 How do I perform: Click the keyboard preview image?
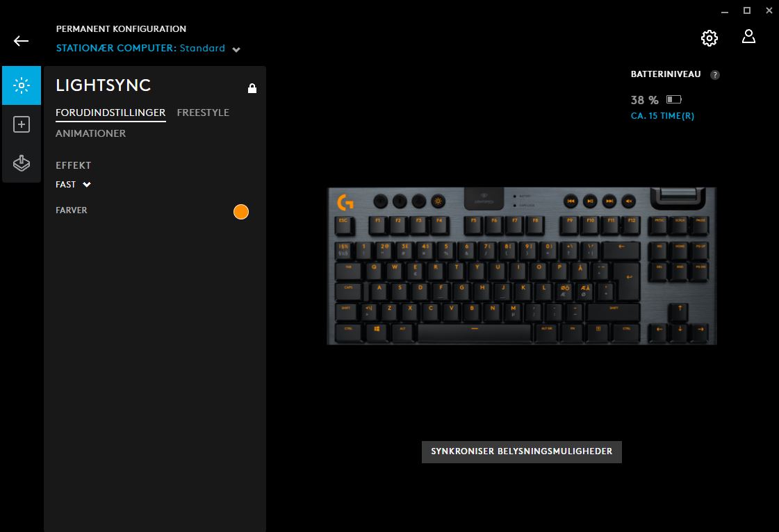point(522,266)
